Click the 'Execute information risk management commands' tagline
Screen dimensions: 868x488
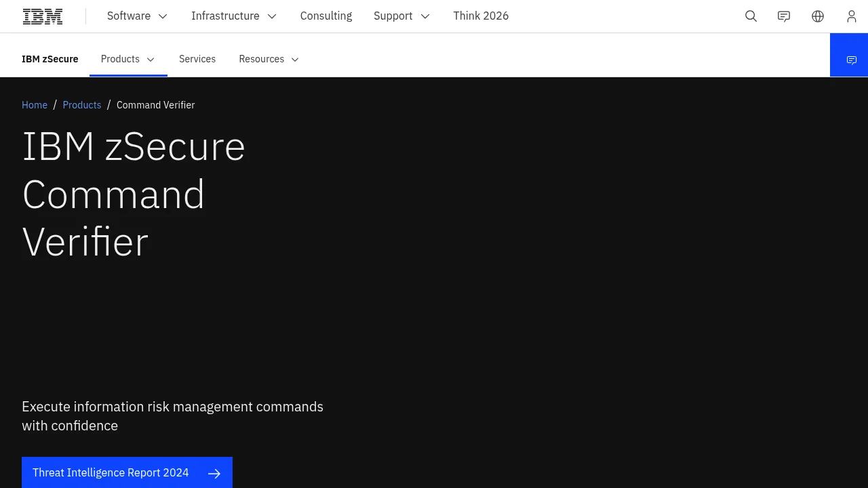coord(172,416)
